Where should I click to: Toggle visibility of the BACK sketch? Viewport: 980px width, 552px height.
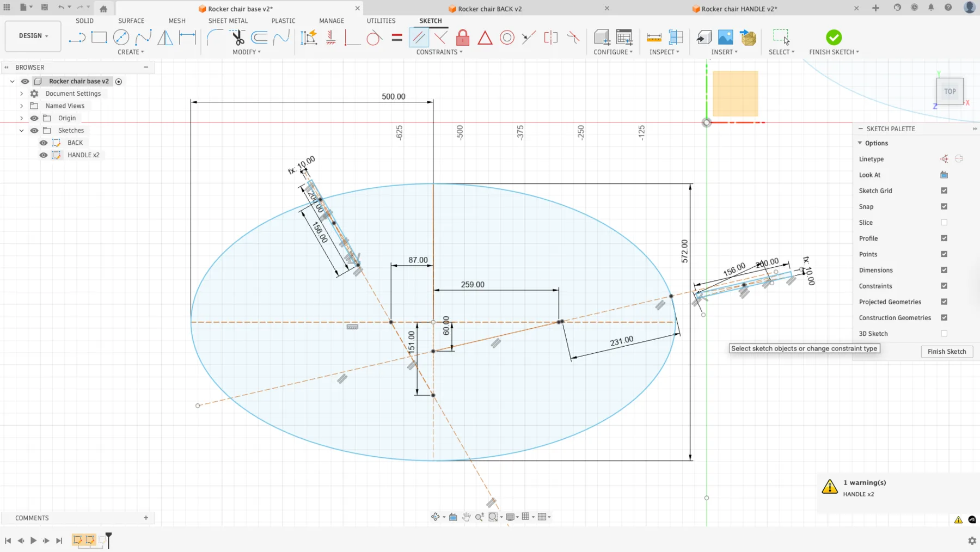43,142
